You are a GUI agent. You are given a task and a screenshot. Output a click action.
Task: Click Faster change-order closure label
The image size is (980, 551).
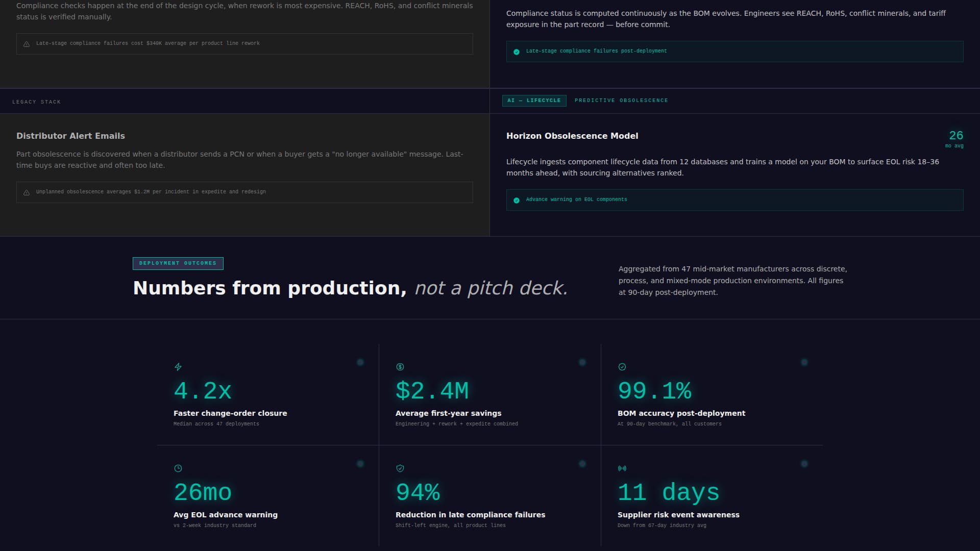[230, 413]
